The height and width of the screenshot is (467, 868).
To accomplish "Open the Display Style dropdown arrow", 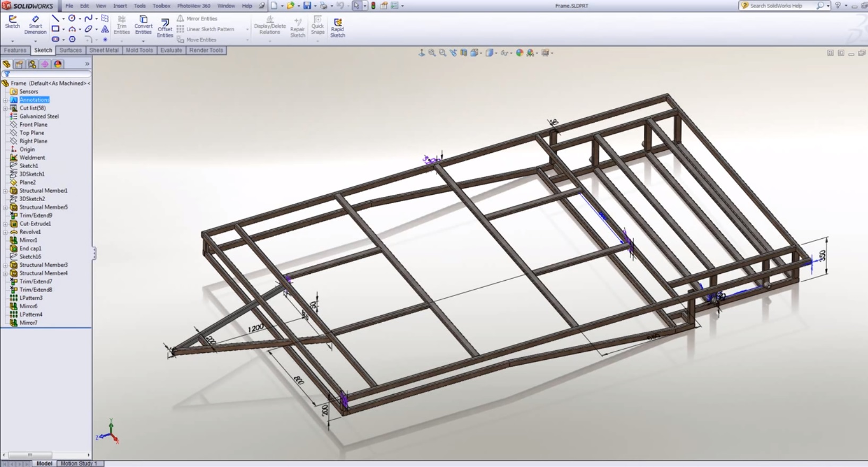I will click(x=496, y=53).
